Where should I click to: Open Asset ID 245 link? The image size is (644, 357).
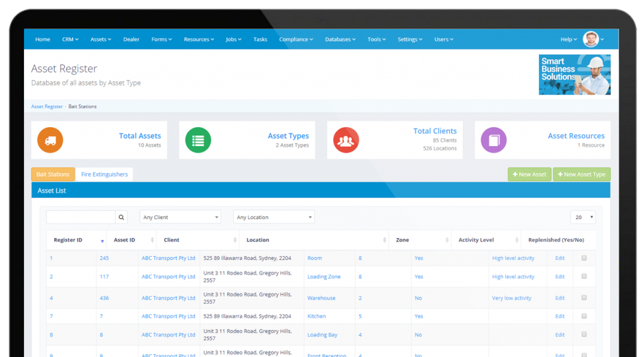point(104,258)
